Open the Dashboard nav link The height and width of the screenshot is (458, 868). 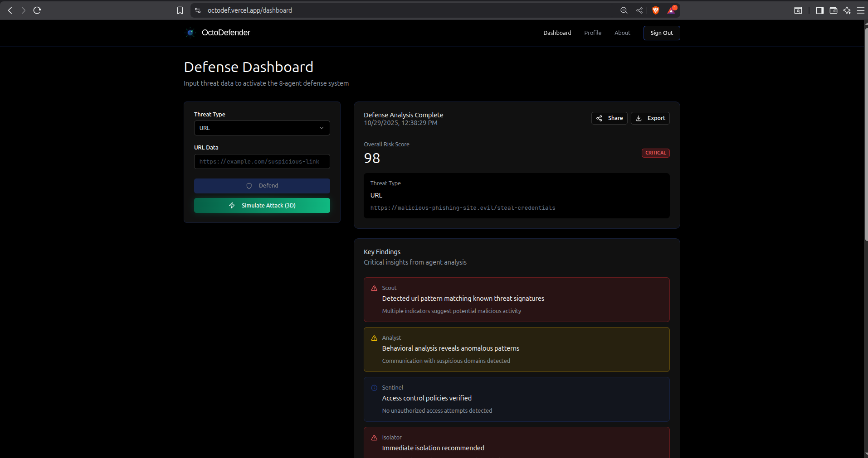coord(557,33)
